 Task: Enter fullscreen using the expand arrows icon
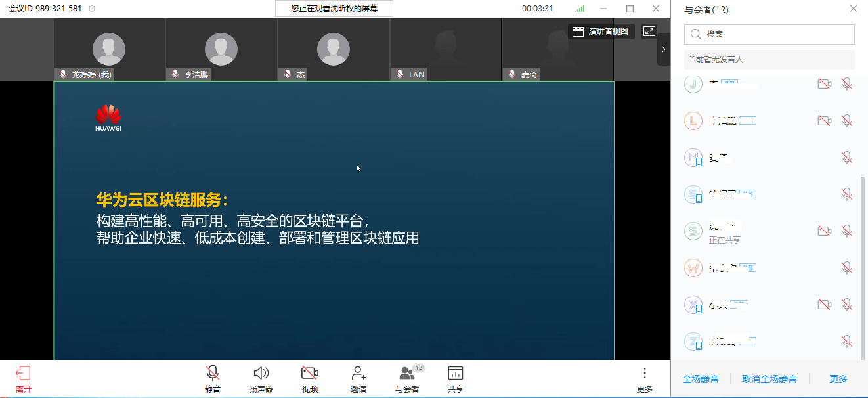[649, 32]
